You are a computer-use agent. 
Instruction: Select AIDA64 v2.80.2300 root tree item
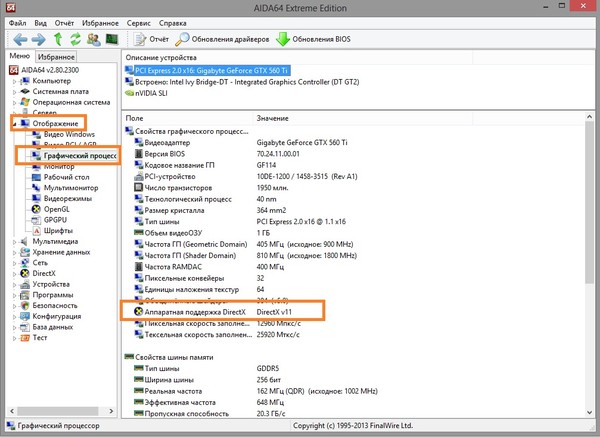coord(44,70)
